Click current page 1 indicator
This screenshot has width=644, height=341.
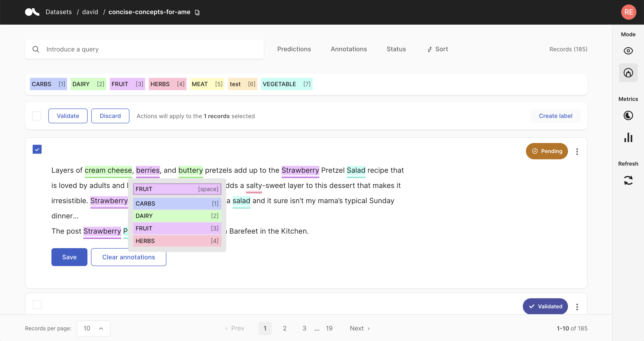pos(265,328)
